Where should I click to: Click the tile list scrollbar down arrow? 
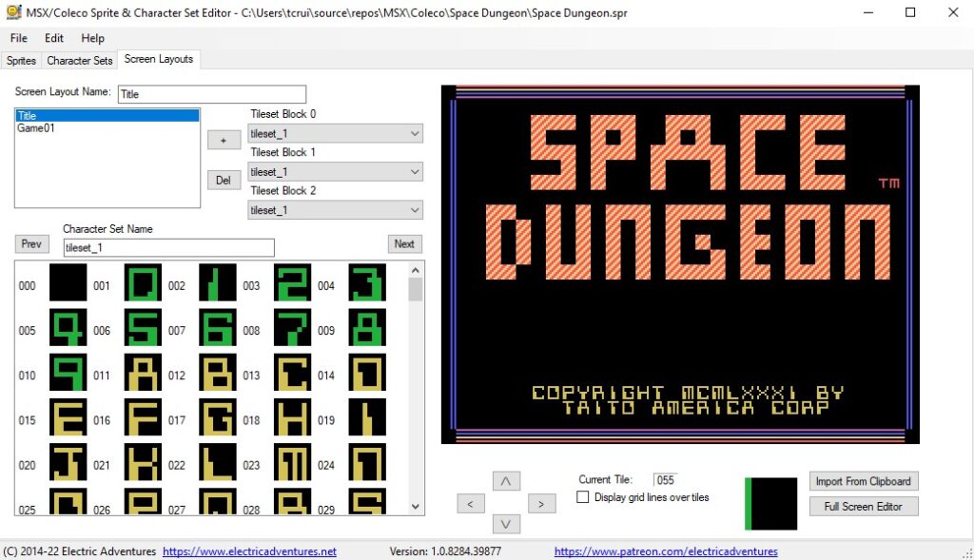click(x=416, y=507)
